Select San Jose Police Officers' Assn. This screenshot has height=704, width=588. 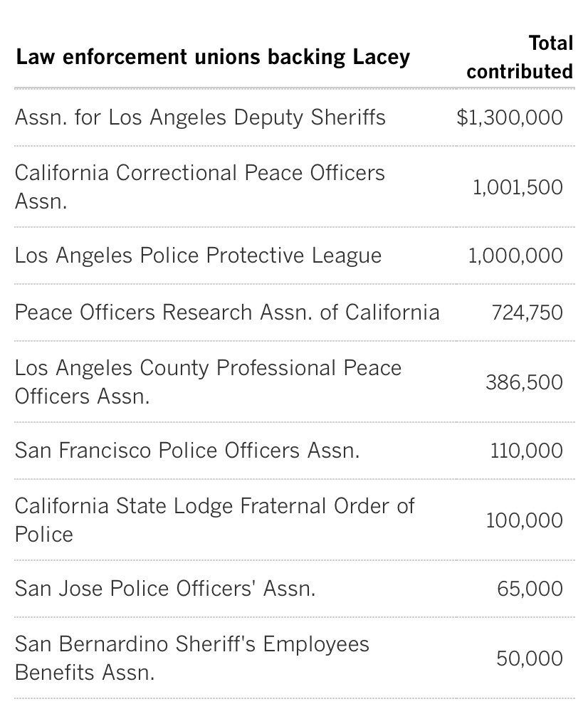pos(165,589)
